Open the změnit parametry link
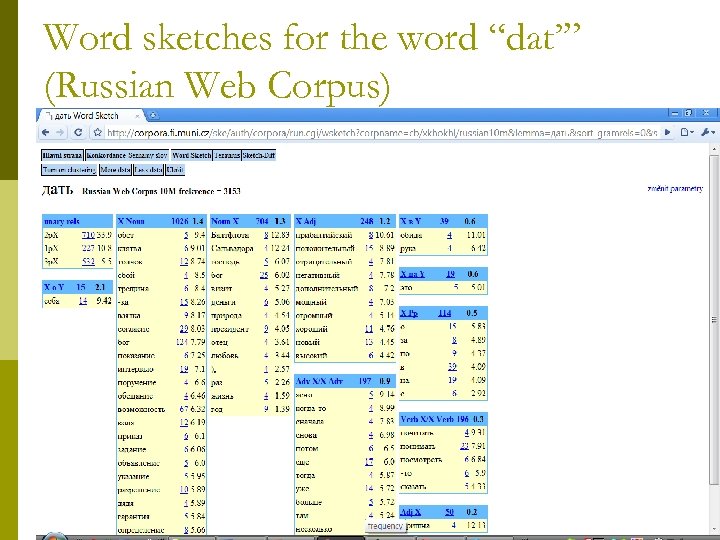Viewport: 720px width, 540px height. tap(675, 188)
